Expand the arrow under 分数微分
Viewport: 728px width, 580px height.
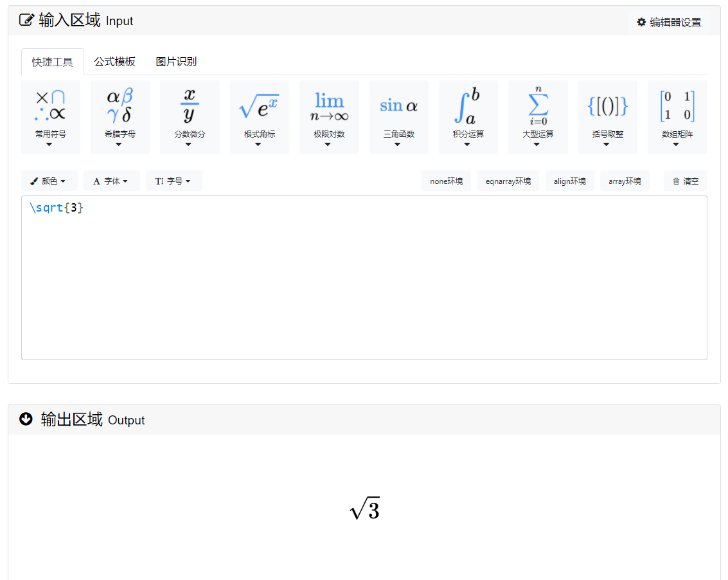coord(188,145)
